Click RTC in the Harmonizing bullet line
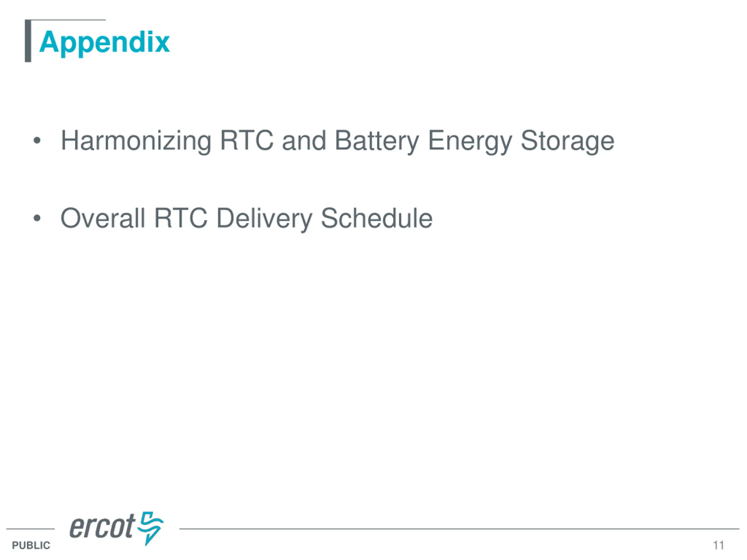Image resolution: width=747 pixels, height=560 pixels. click(x=247, y=140)
